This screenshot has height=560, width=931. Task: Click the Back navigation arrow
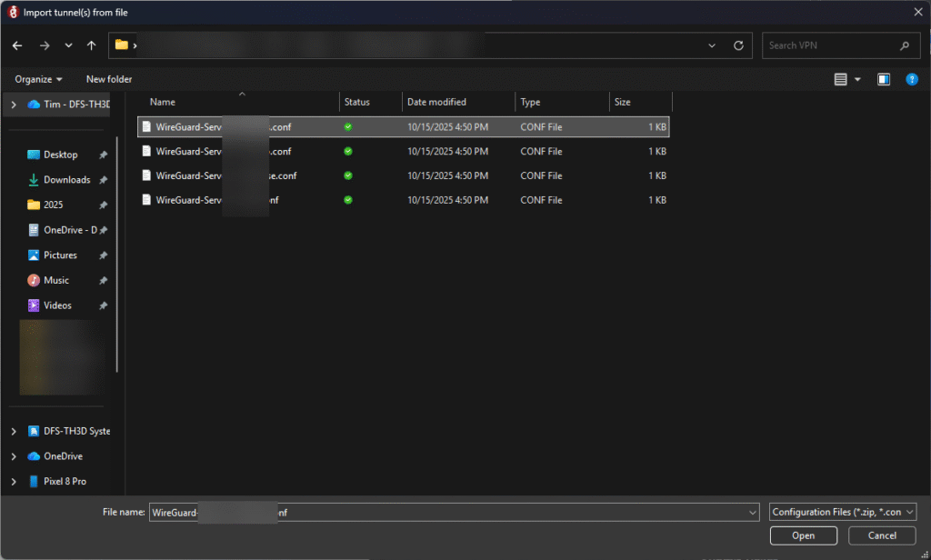tap(17, 45)
